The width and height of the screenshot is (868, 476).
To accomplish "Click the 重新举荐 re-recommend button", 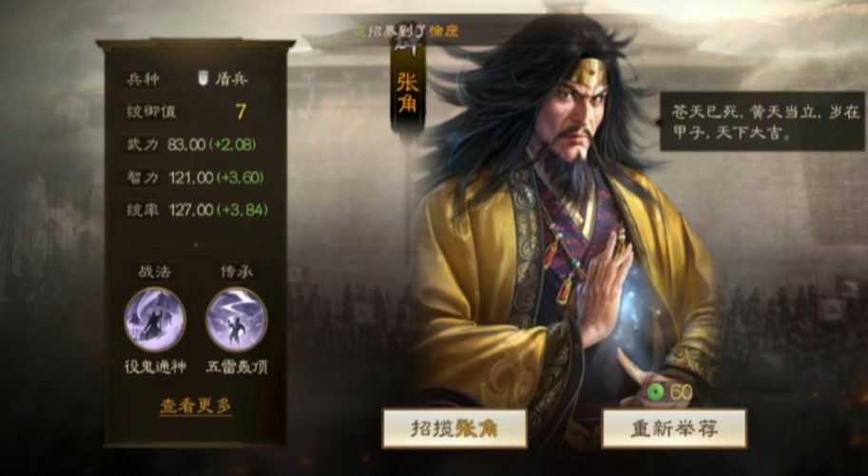I will point(674,428).
